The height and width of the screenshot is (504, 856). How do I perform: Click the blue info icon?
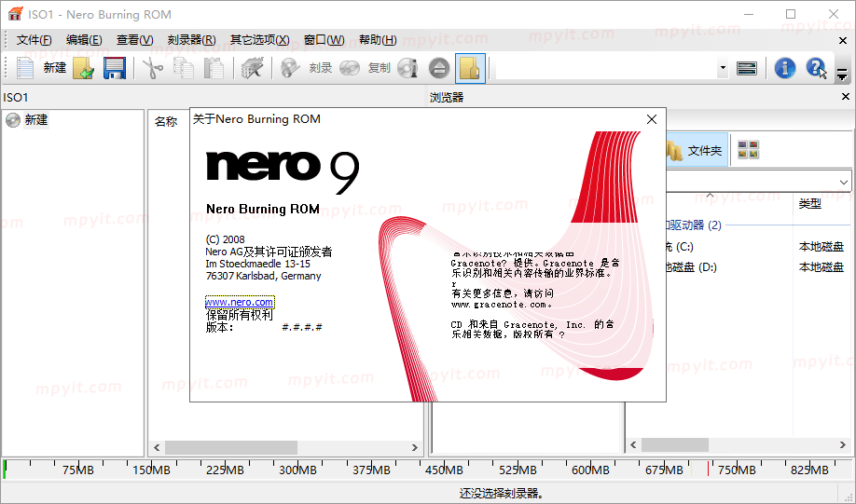click(x=784, y=68)
